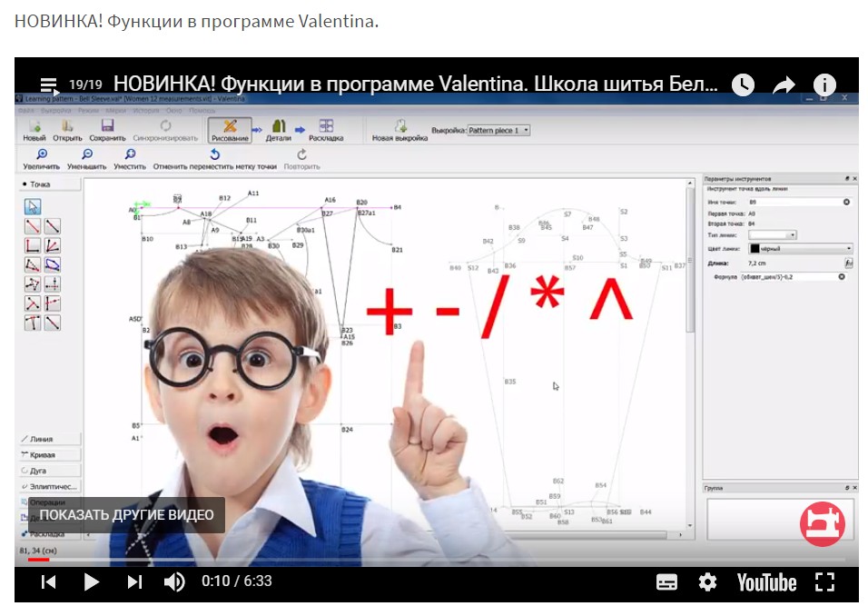Select the last diagonal line tool
This screenshot has width=868, height=616.
click(x=53, y=323)
